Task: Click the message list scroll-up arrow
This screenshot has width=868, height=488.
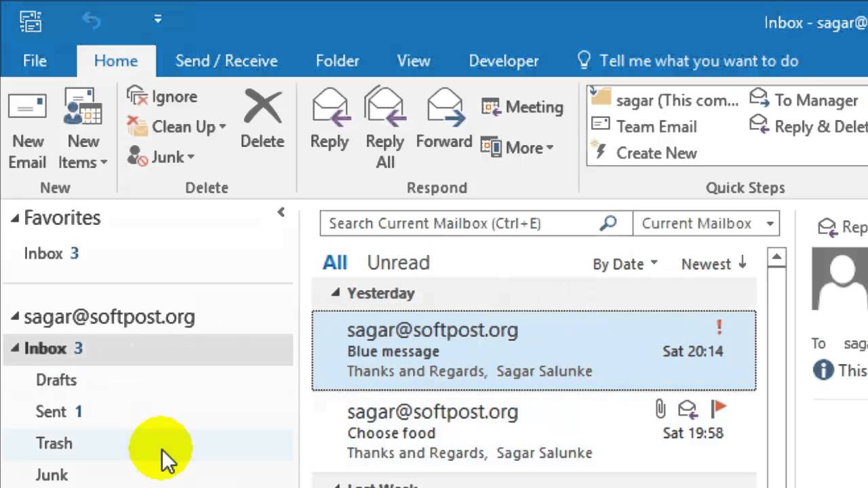Action: click(776, 258)
